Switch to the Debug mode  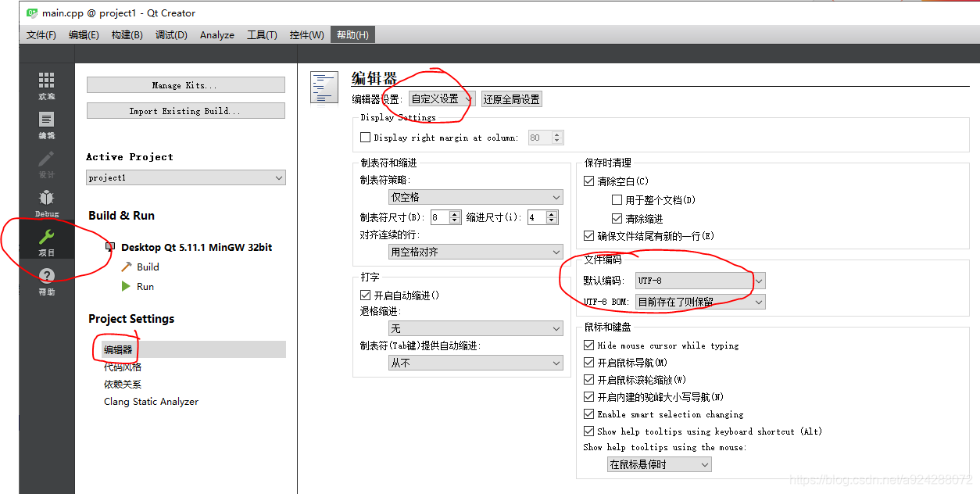46,203
